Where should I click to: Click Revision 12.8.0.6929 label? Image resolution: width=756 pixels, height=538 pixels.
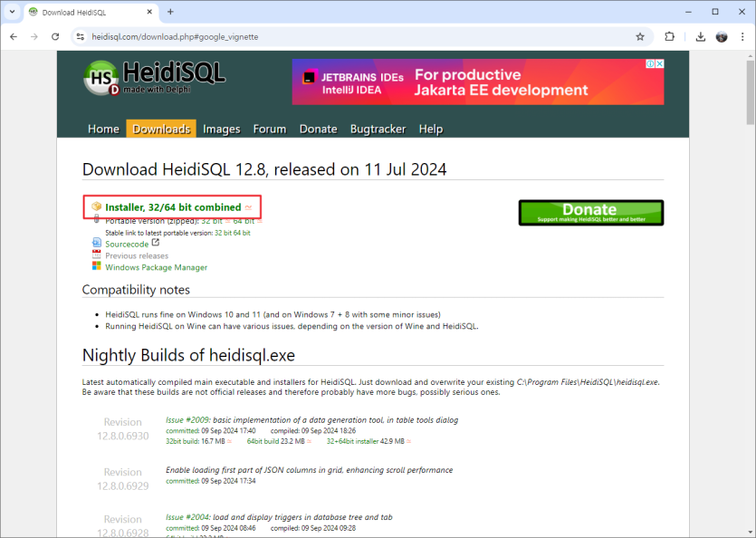tap(123, 479)
